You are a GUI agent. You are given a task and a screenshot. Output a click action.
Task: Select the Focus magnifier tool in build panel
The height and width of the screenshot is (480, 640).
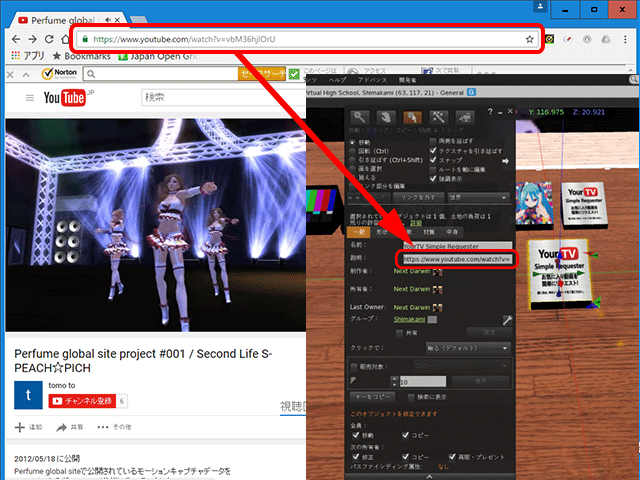pyautogui.click(x=360, y=117)
